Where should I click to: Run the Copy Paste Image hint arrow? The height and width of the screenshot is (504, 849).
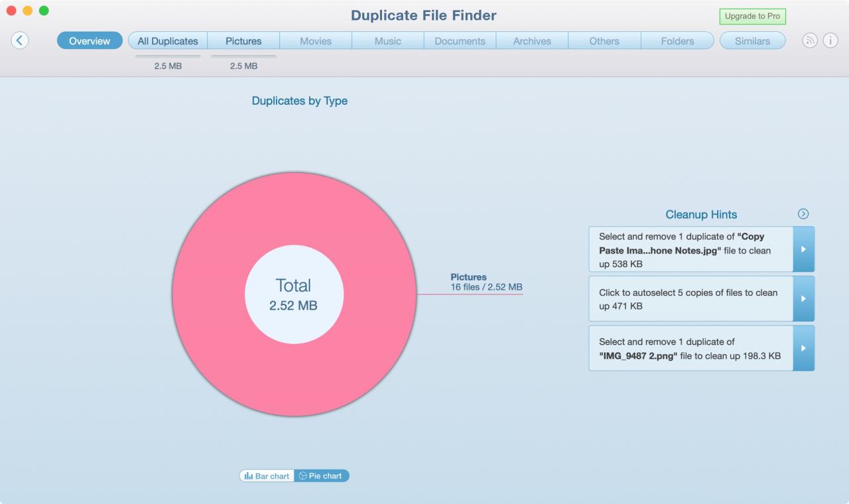(804, 249)
